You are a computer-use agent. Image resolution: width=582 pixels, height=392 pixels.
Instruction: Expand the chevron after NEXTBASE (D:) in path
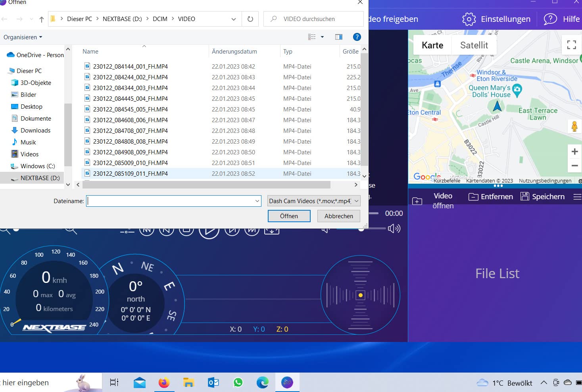click(147, 19)
